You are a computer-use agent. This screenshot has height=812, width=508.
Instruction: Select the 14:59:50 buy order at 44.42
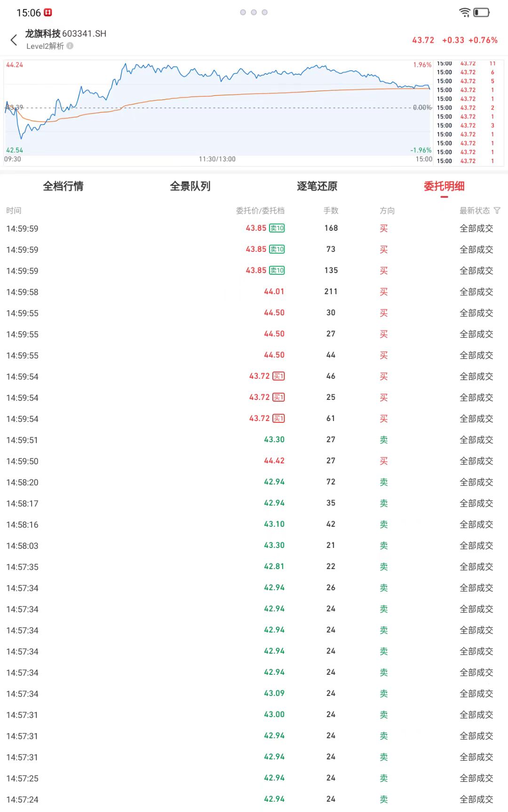click(x=254, y=461)
